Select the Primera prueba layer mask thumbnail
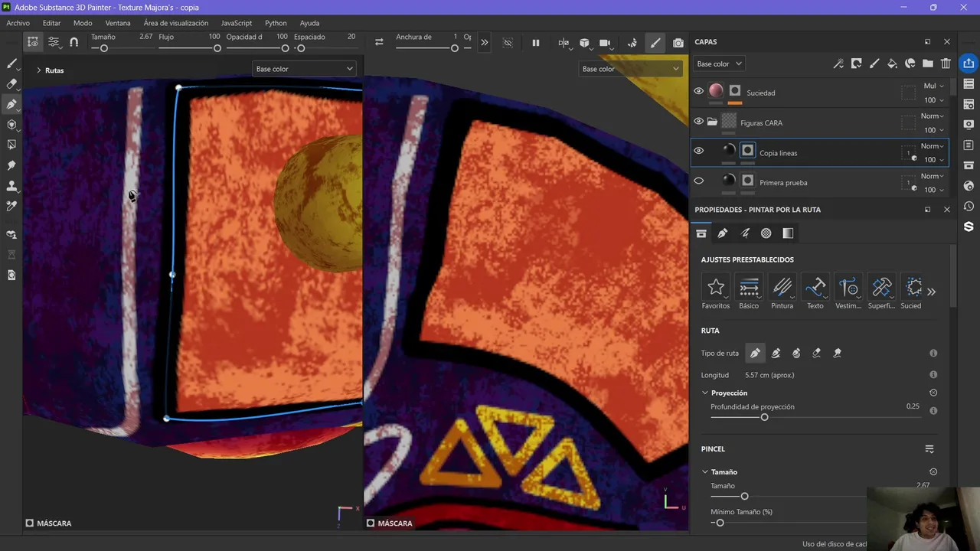Image resolution: width=980 pixels, height=551 pixels. tap(748, 181)
